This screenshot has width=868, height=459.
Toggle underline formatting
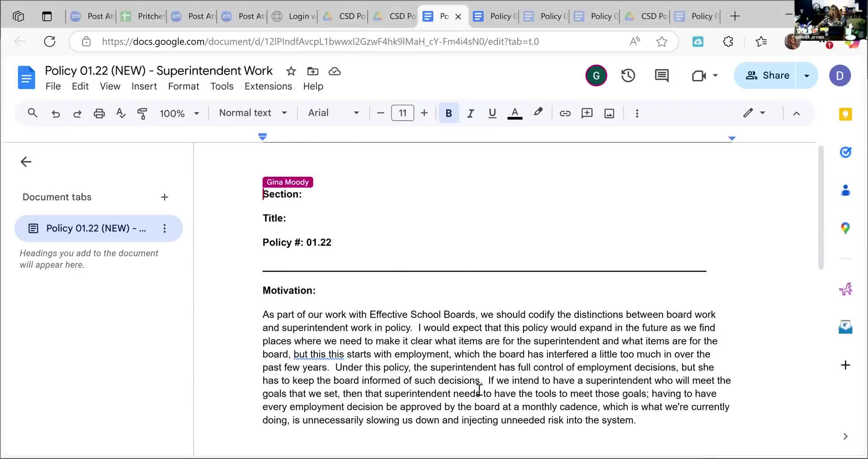tap(492, 113)
